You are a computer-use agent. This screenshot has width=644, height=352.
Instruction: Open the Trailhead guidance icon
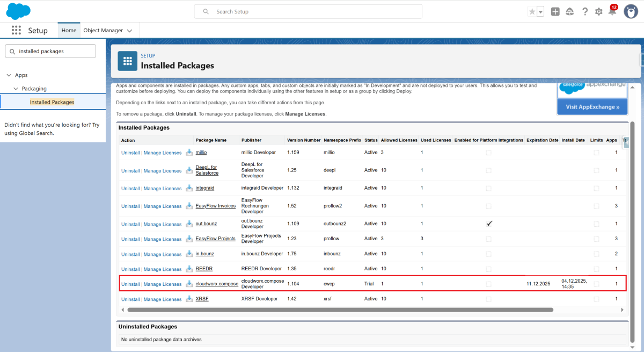point(570,11)
